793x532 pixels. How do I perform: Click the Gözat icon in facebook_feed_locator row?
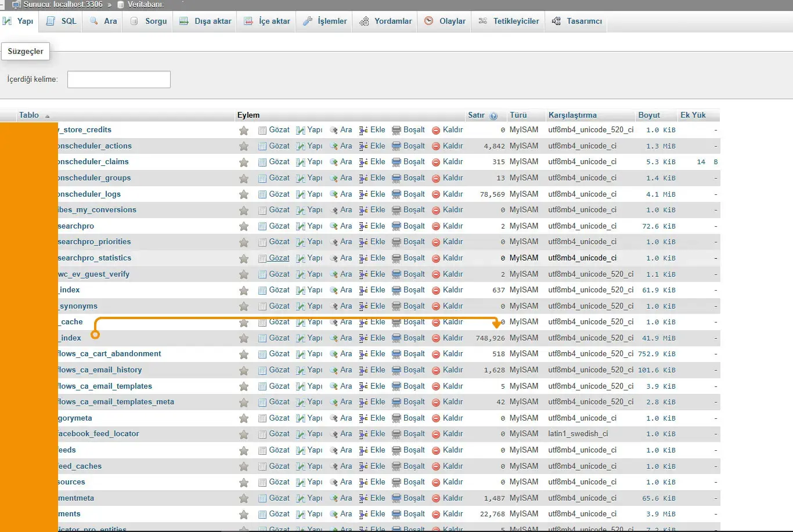pyautogui.click(x=262, y=434)
